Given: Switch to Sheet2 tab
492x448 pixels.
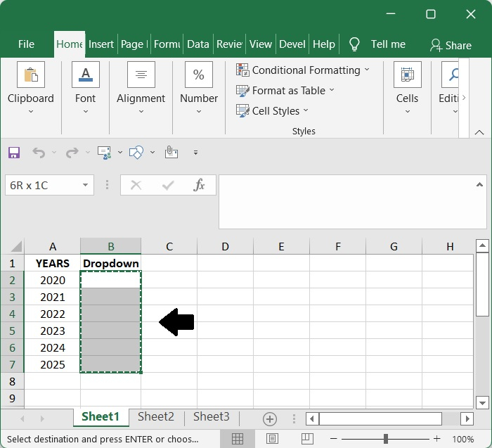Looking at the screenshot, I should pyautogui.click(x=155, y=416).
